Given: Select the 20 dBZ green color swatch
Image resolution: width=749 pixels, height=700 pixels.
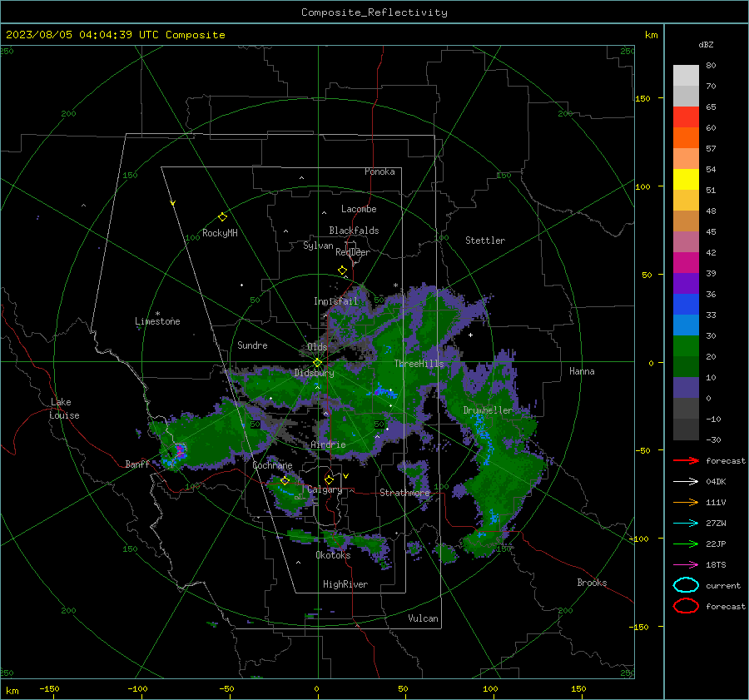Looking at the screenshot, I should click(x=686, y=346).
